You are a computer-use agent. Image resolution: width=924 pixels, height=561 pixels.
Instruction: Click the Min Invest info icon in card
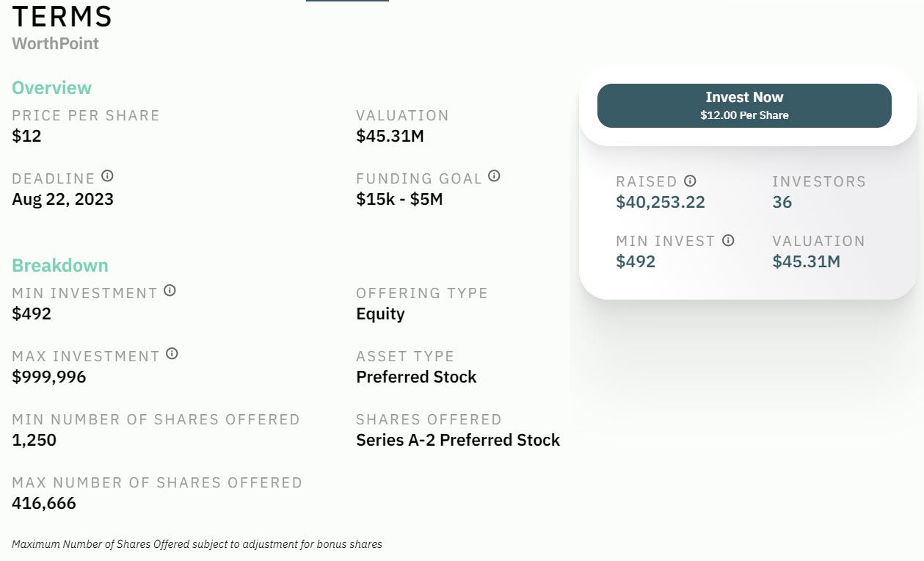pos(728,240)
